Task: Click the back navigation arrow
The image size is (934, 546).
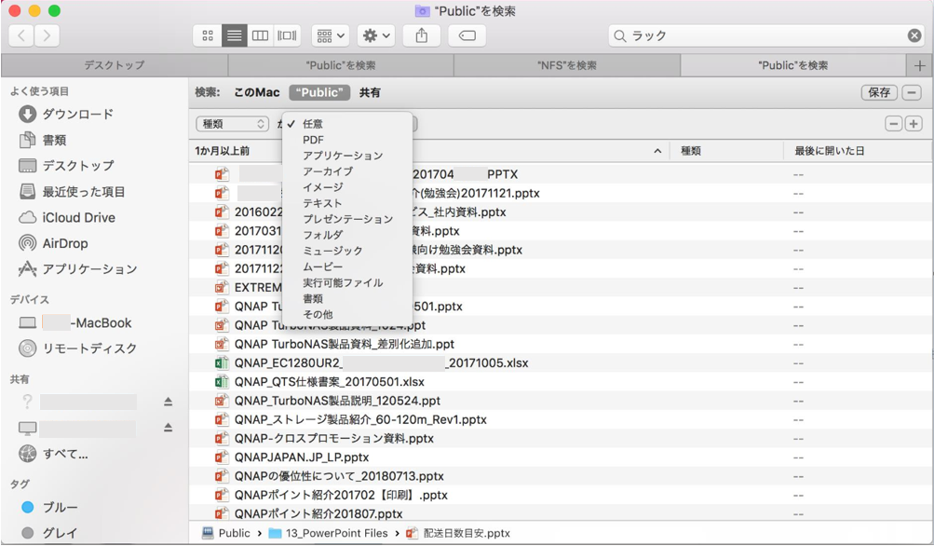Action: click(x=21, y=35)
